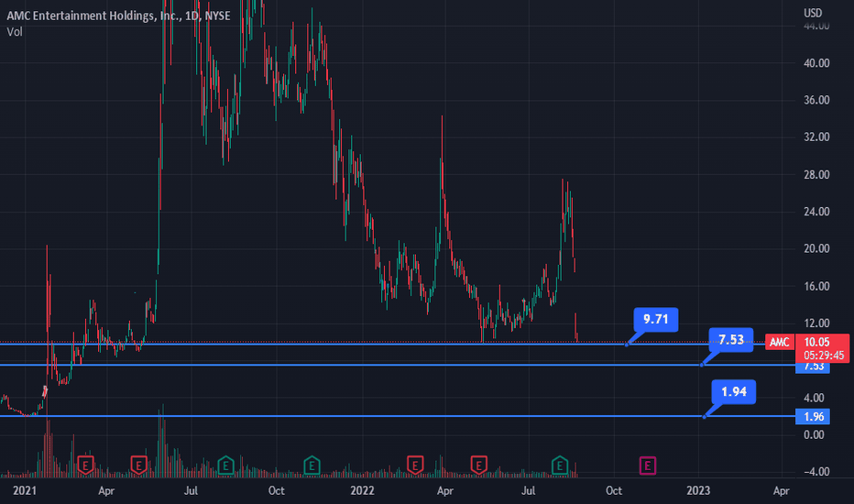Click the Oct 2021 time axis label
The width and height of the screenshot is (854, 504).
[276, 491]
